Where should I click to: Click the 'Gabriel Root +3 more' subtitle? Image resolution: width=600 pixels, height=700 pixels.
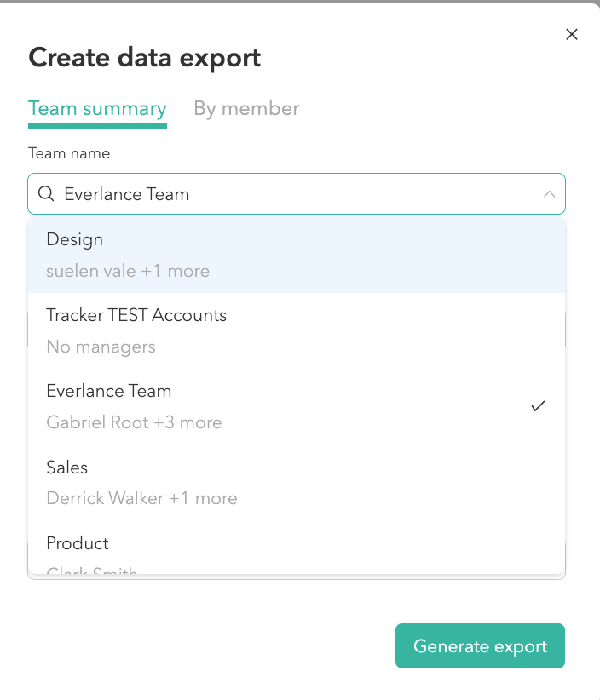[134, 422]
